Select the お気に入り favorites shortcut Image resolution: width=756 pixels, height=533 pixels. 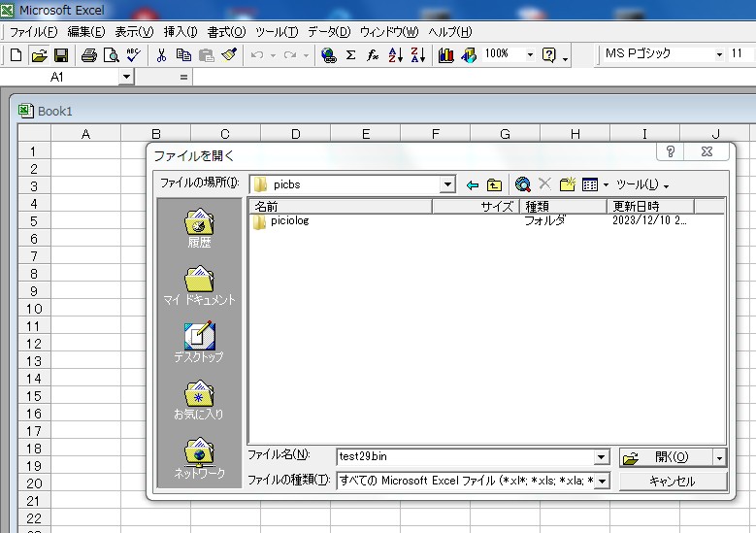[199, 400]
